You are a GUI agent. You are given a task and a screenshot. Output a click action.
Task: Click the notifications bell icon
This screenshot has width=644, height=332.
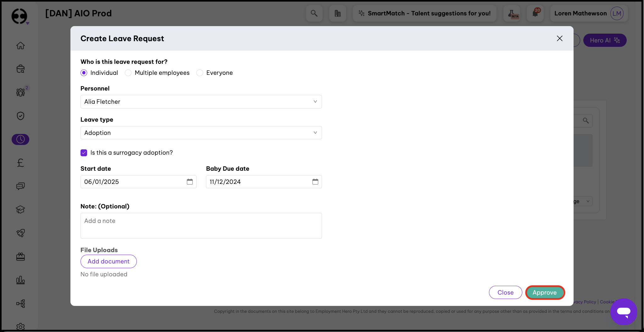pyautogui.click(x=535, y=13)
